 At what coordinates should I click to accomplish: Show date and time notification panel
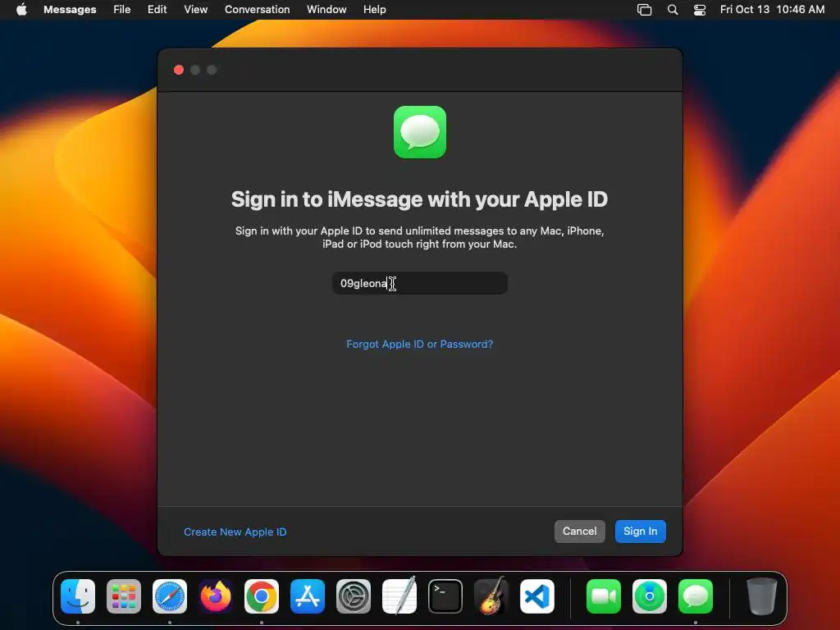tap(772, 9)
